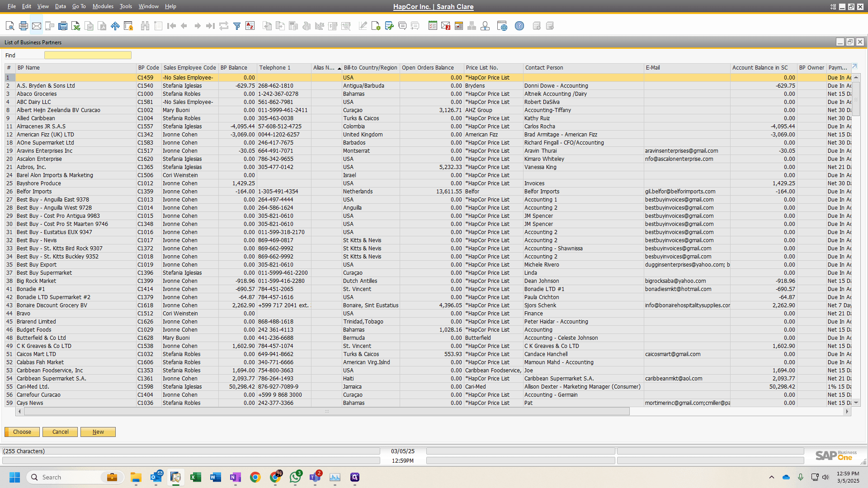Click the Print Preview toolbar icon

click(x=10, y=26)
